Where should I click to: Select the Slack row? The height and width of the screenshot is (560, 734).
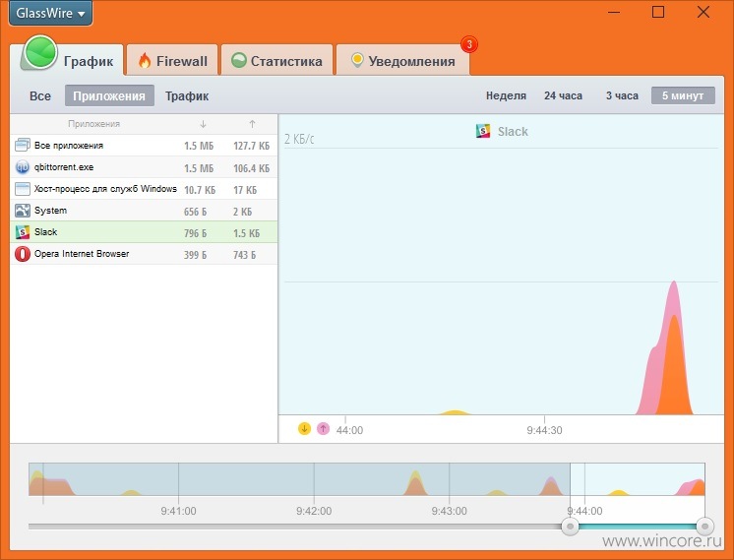(x=144, y=232)
